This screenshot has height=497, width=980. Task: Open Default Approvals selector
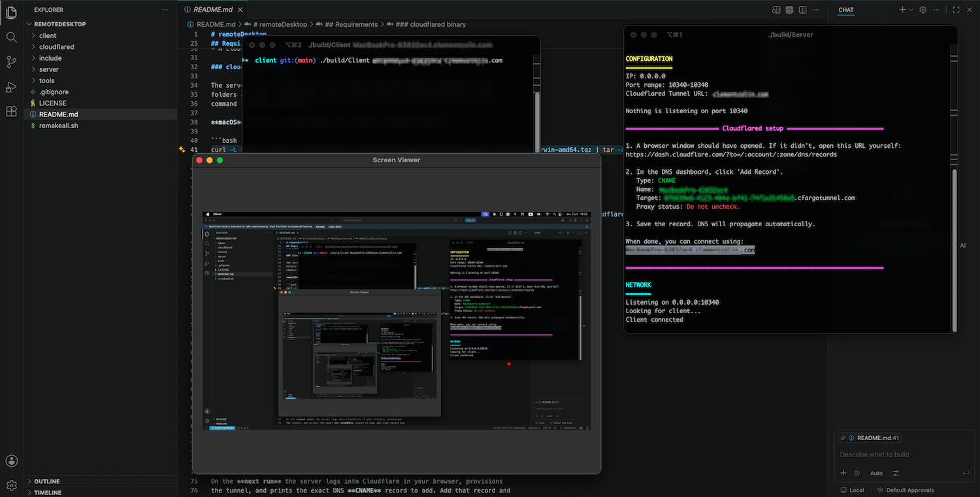tap(905, 490)
